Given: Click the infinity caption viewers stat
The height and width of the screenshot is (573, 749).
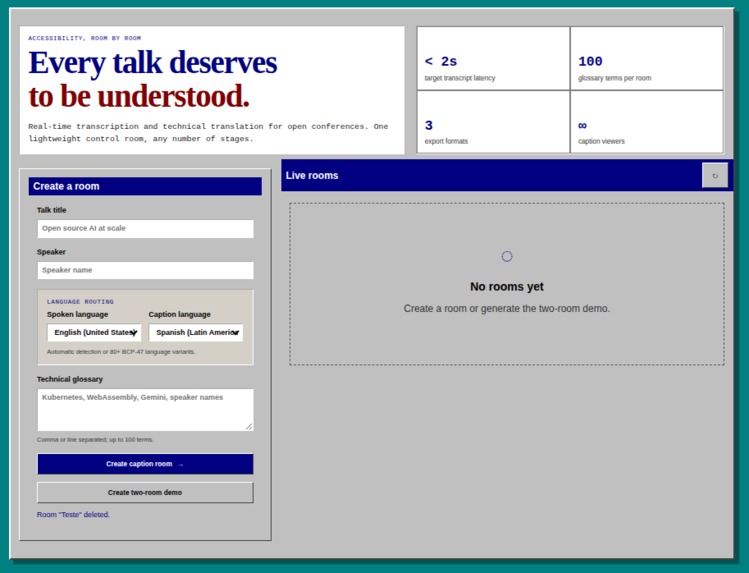Looking at the screenshot, I should coord(647,122).
